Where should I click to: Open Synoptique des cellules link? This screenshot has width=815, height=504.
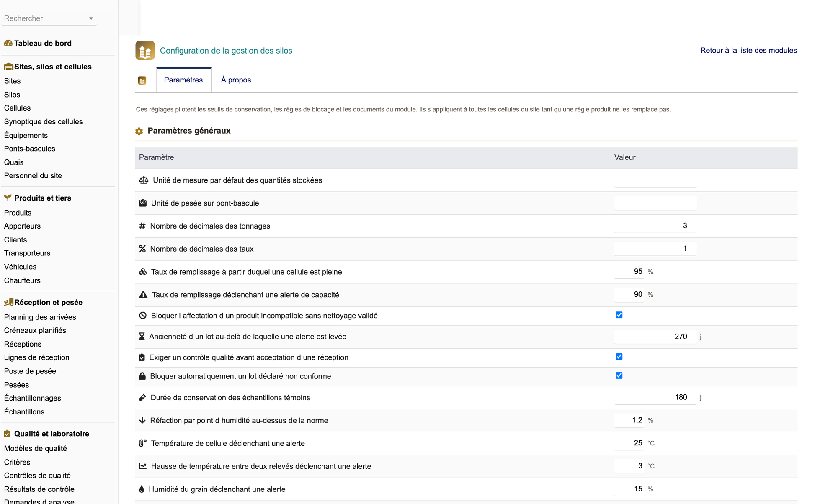click(x=43, y=122)
